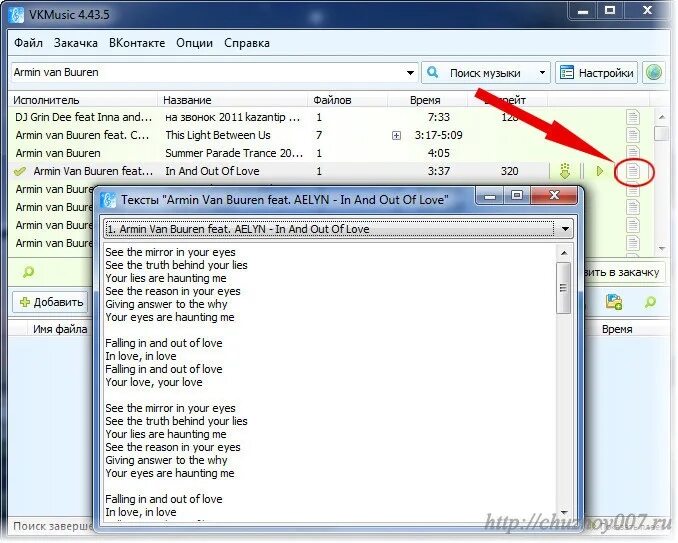The height and width of the screenshot is (543, 678).
Task: Click lyrics text scrollbar thumb
Action: [x=563, y=287]
